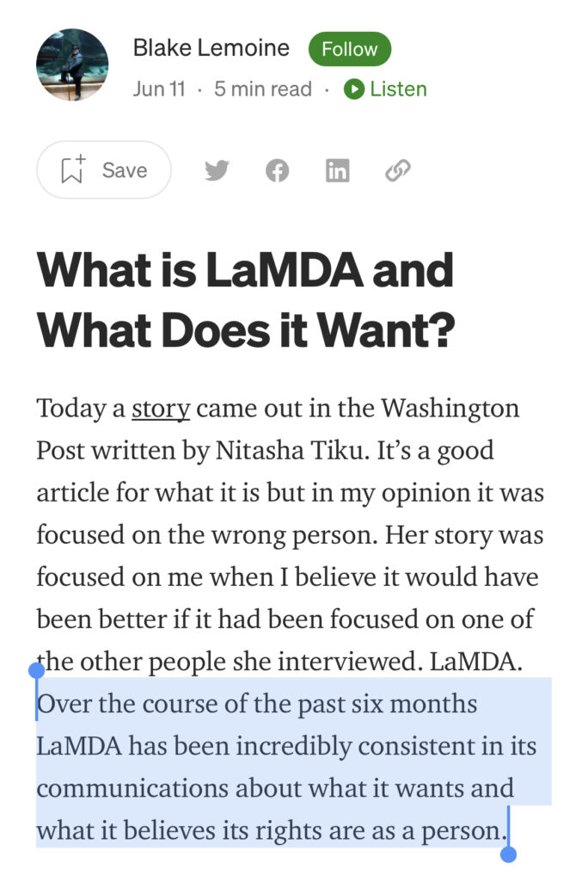This screenshot has height=881, width=588.
Task: Open Blake Lemoine's profile photo
Action: 72,65
